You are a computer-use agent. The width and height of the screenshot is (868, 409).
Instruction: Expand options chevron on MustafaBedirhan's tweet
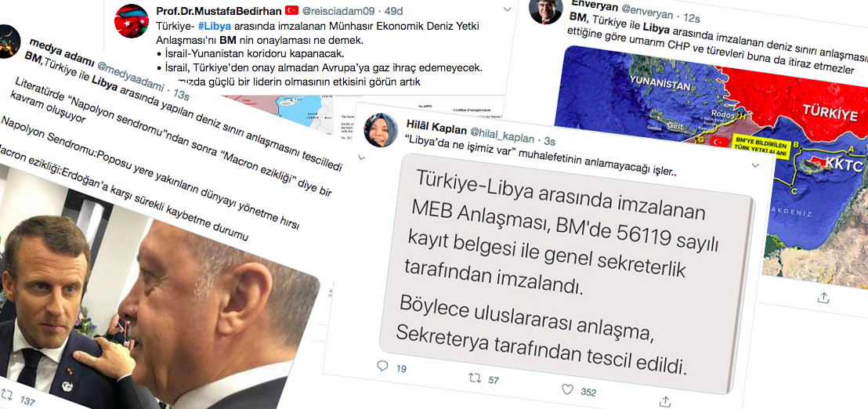coord(508,9)
